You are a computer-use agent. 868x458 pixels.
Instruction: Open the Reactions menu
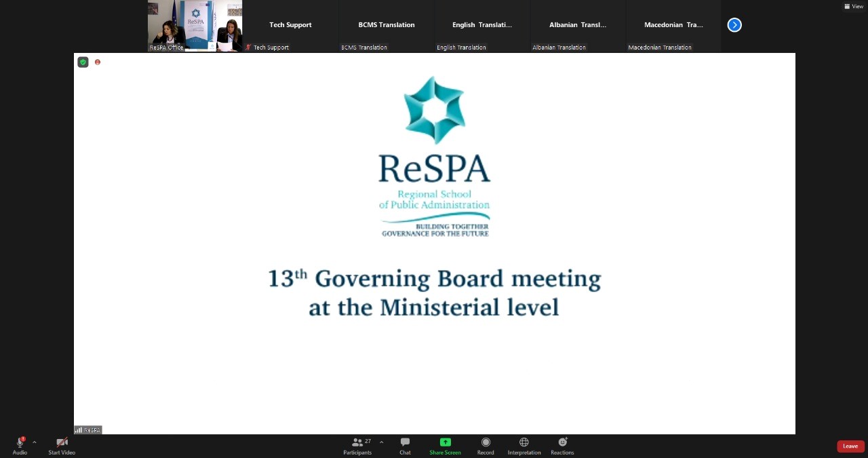(562, 446)
